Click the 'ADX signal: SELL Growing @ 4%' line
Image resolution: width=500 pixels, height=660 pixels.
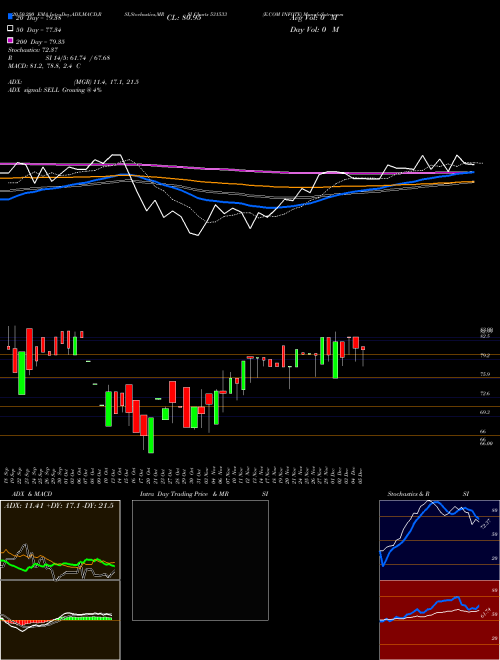click(x=55, y=90)
